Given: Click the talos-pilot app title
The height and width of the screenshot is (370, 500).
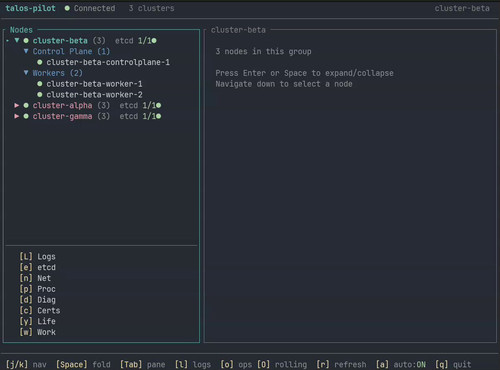Looking at the screenshot, I should (x=30, y=8).
